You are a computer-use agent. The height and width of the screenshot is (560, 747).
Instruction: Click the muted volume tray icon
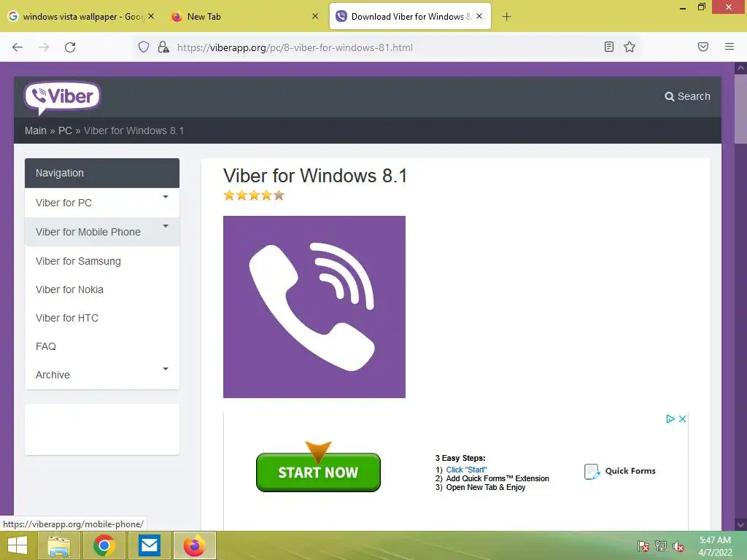[678, 546]
